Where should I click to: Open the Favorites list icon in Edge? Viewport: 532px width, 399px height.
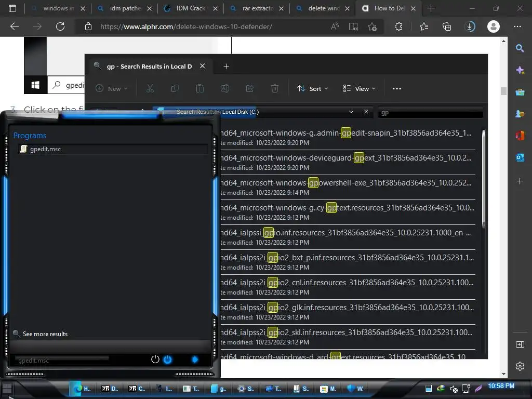tap(424, 26)
